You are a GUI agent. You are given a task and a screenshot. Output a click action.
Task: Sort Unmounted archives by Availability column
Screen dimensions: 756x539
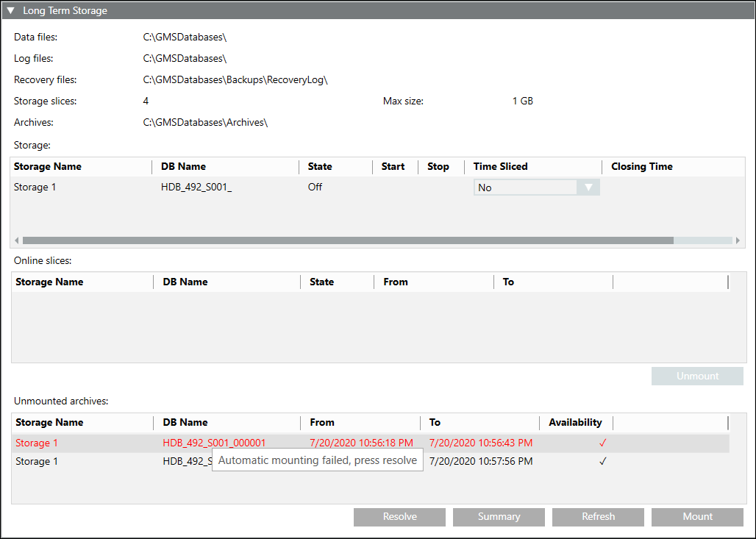[575, 423]
